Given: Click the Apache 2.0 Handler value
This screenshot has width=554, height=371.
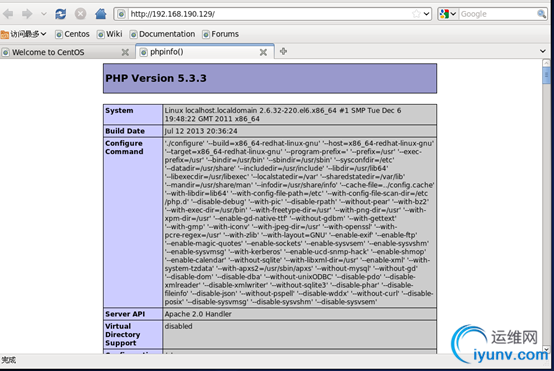Looking at the screenshot, I should coord(198,314).
